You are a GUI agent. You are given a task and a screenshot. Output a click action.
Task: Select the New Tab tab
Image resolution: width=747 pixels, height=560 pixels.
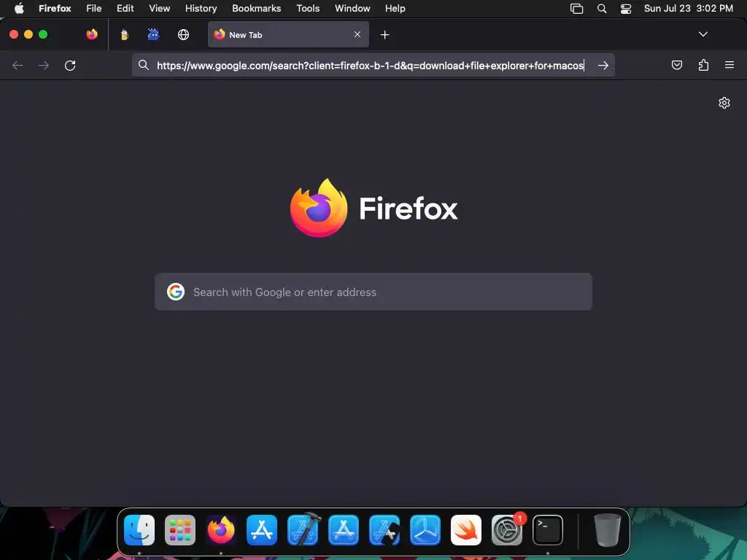[x=288, y=34]
